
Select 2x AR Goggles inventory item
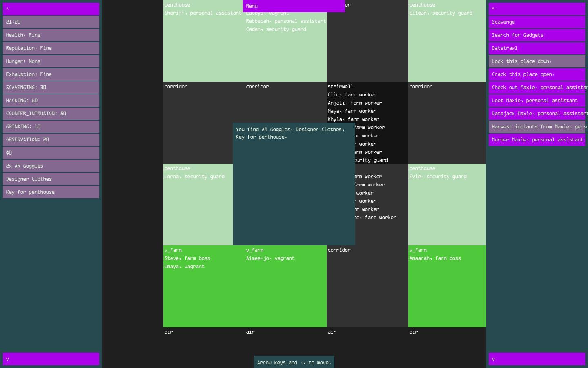(x=51, y=166)
